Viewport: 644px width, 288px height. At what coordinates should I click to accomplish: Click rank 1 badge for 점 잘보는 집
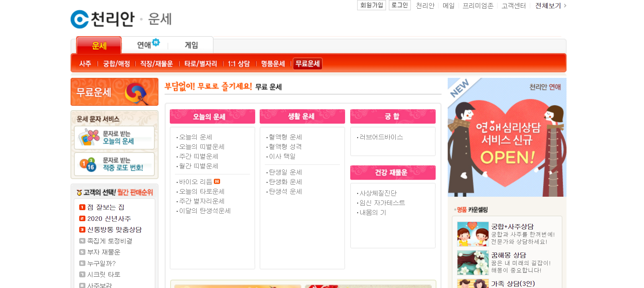pos(82,207)
